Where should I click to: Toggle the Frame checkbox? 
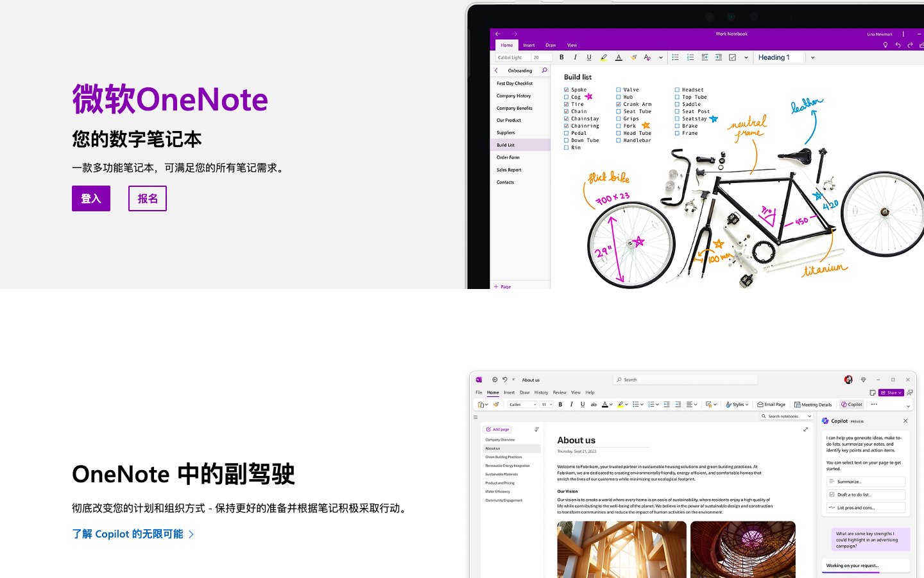[677, 133]
